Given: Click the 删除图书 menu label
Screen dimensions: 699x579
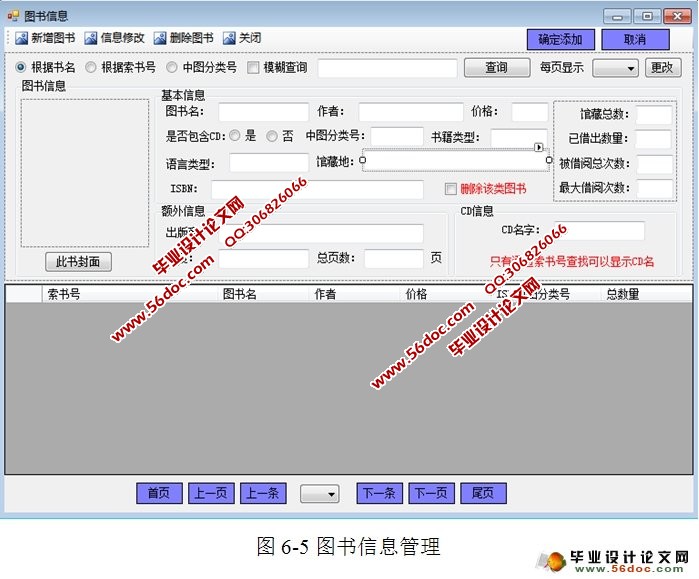Looking at the screenshot, I should [192, 38].
